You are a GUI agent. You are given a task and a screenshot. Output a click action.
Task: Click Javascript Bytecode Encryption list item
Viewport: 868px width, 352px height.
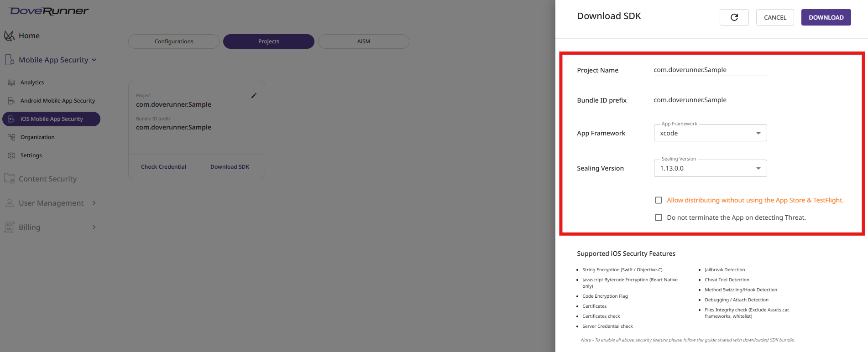pos(630,283)
